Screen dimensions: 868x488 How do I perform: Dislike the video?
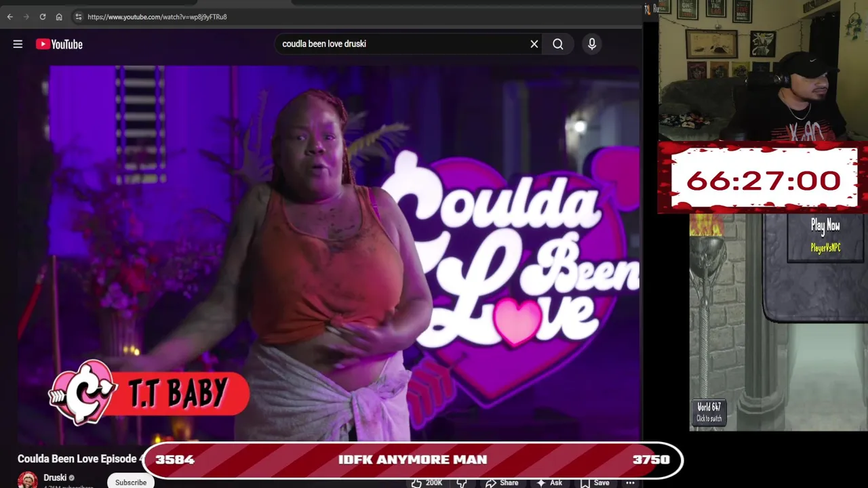(462, 483)
